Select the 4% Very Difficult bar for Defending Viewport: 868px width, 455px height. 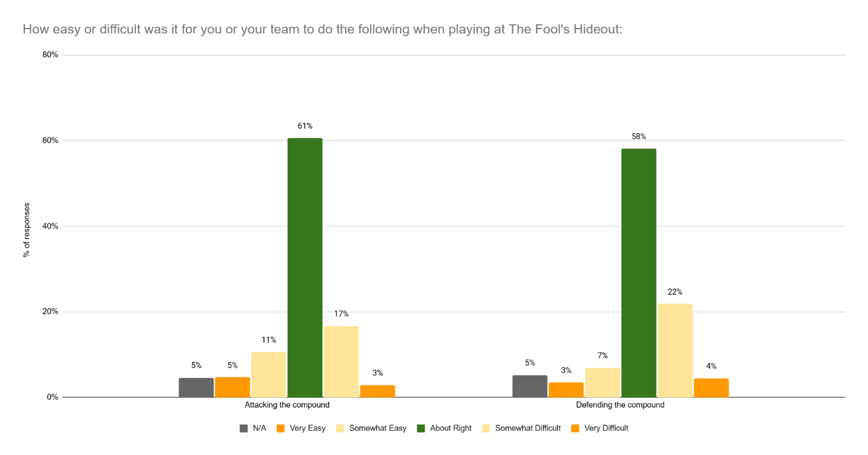pyautogui.click(x=711, y=388)
